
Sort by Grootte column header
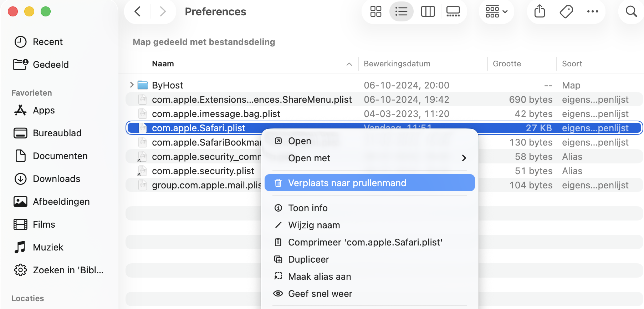(507, 64)
